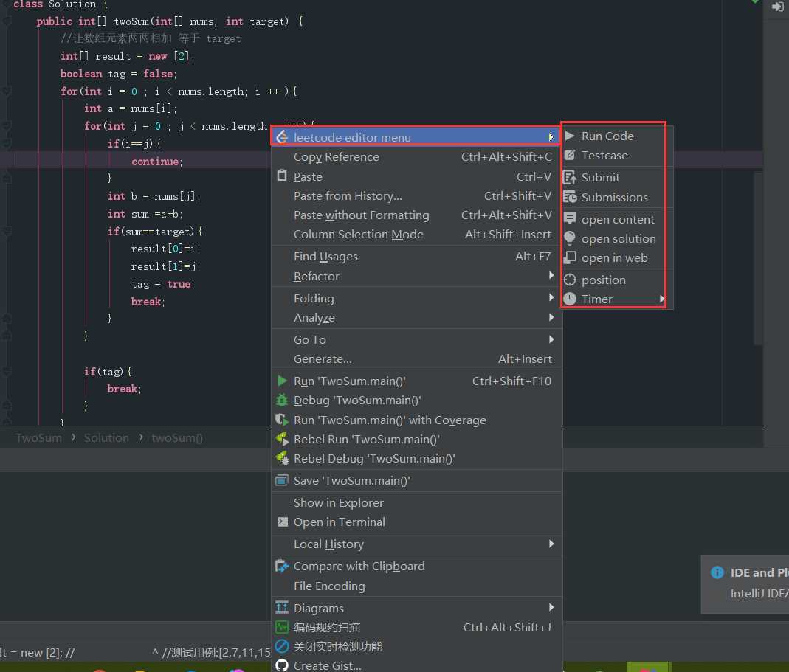Select Show in Explorer
This screenshot has width=789, height=672.
pyautogui.click(x=416, y=503)
